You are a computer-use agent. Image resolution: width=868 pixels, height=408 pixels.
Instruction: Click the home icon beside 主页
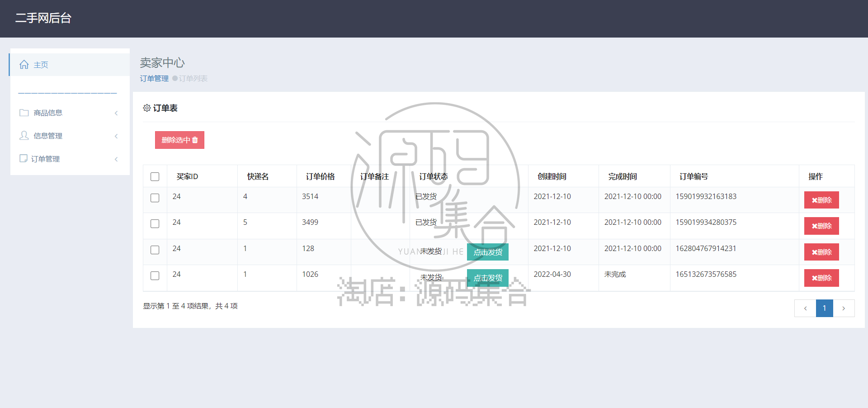[24, 65]
